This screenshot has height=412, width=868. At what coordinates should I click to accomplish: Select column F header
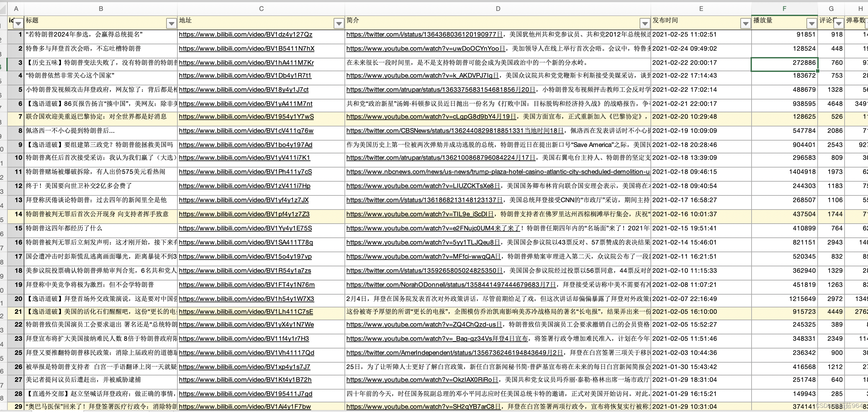784,9
